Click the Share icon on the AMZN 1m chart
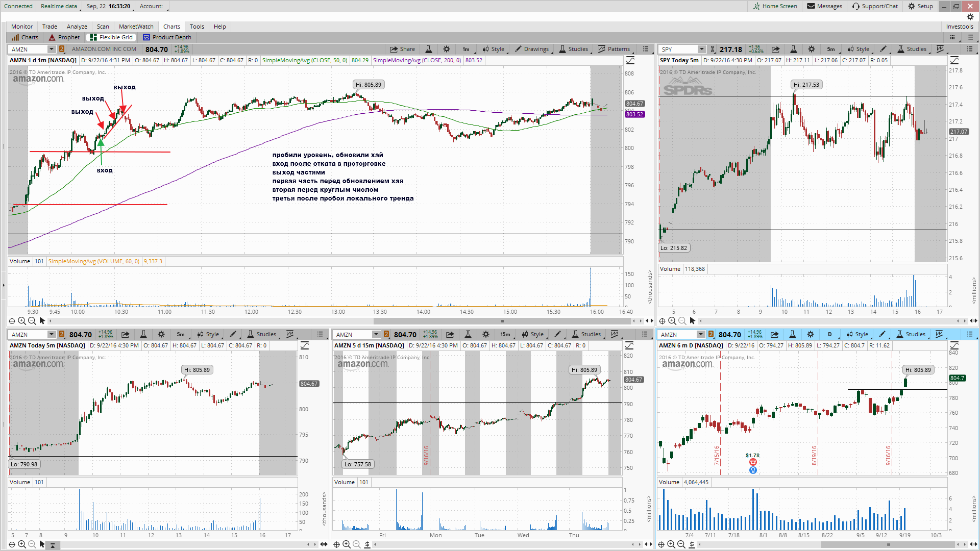980x551 pixels. pyautogui.click(x=402, y=49)
